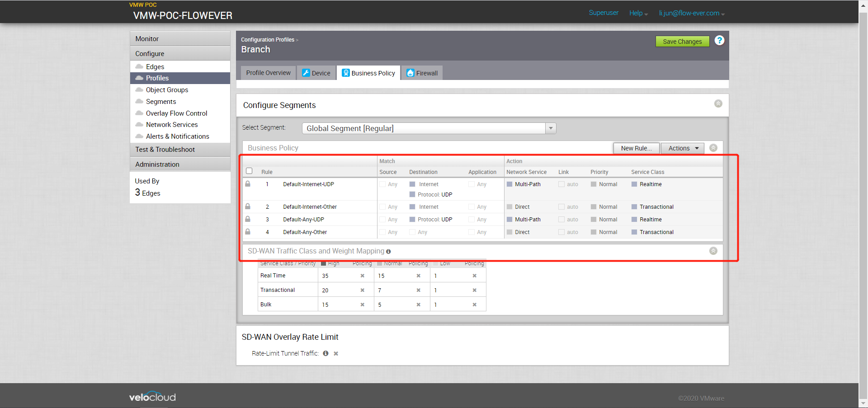Screen dimensions: 868x408
Task: Click the Real Time High weight value 35
Action: pos(325,276)
